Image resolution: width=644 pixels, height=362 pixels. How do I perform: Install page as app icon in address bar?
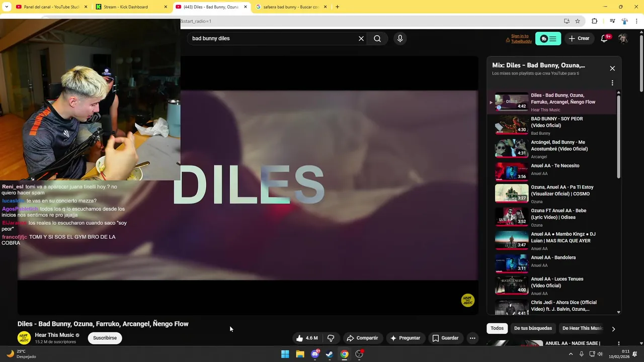(x=567, y=21)
